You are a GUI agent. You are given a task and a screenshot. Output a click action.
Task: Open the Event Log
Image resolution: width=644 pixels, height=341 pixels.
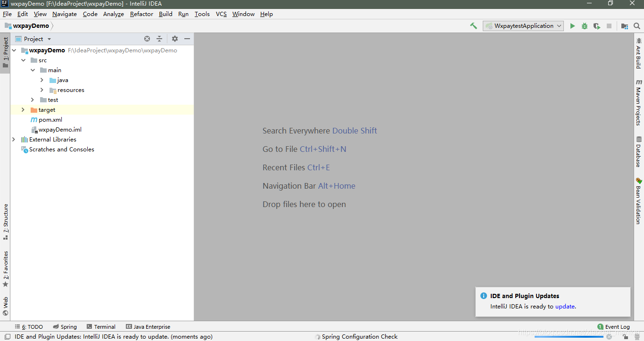pos(613,327)
